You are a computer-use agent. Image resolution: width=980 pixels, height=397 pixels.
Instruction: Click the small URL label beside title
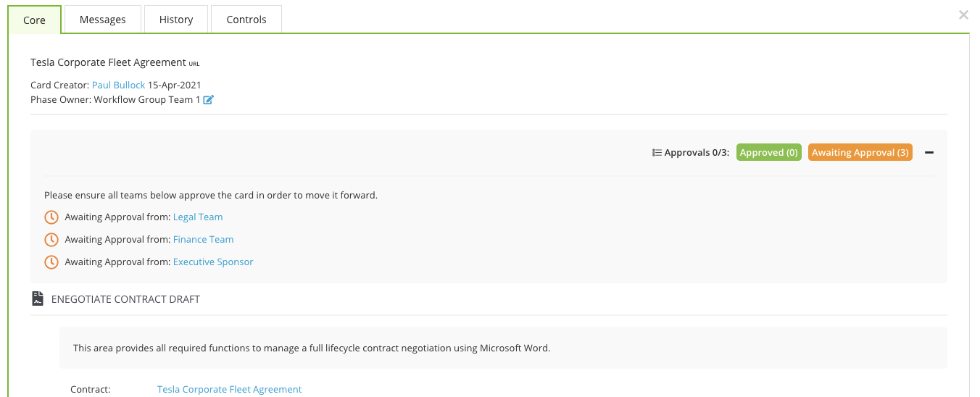pyautogui.click(x=194, y=64)
